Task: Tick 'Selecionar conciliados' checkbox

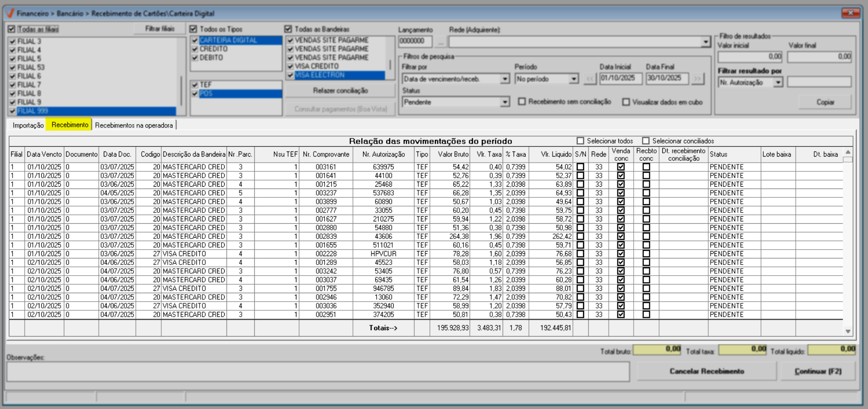Action: (x=646, y=141)
